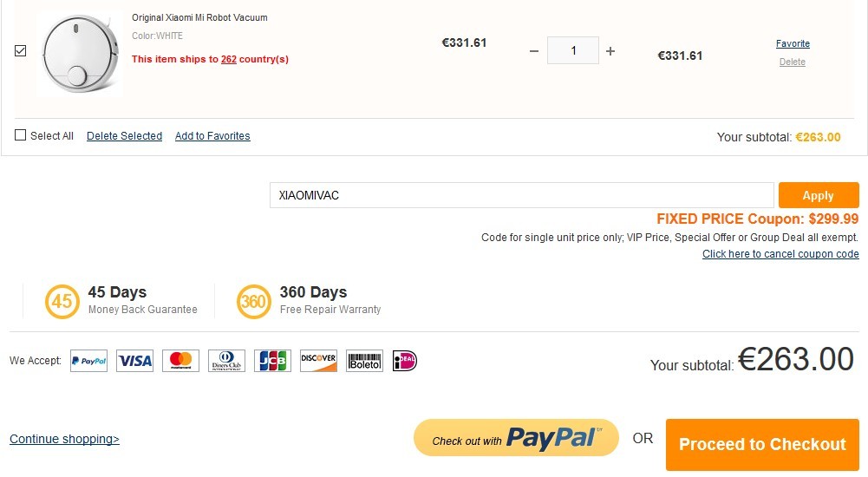868x477 pixels.
Task: Click the Mastercard payment icon
Action: (180, 361)
